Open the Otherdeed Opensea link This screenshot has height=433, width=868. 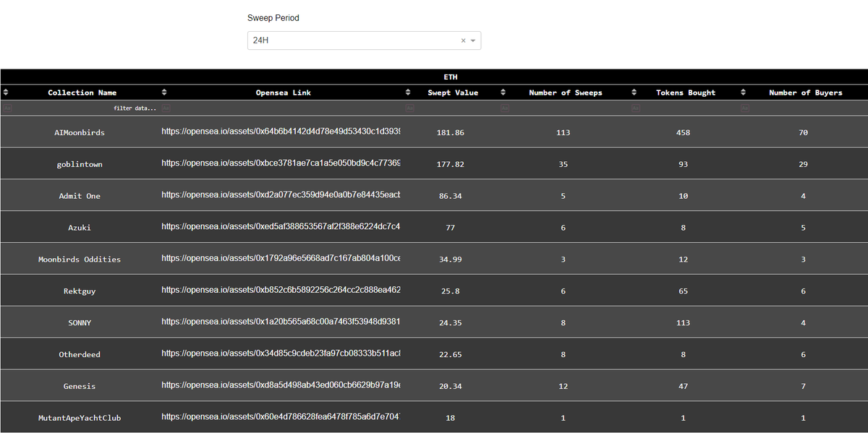pyautogui.click(x=281, y=354)
